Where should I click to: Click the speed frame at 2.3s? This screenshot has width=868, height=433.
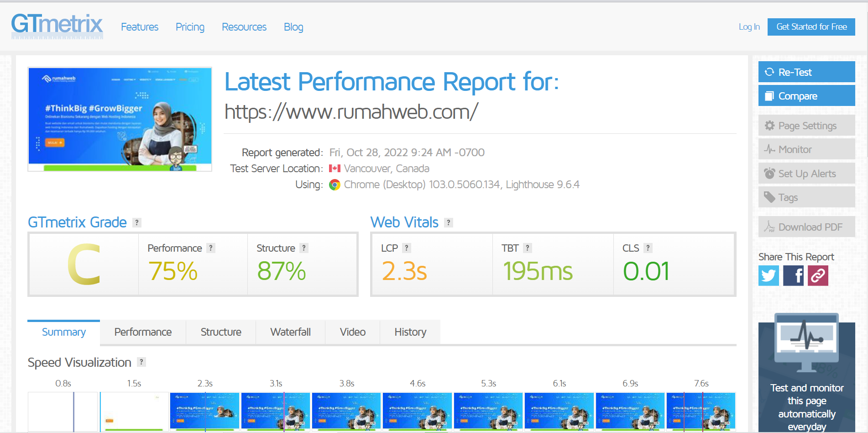click(204, 412)
